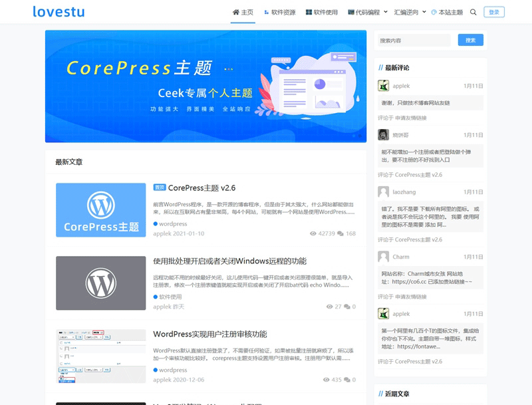The image size is (532, 405).
Task: Click comments icon of the 注册审核 article
Action: (346, 380)
